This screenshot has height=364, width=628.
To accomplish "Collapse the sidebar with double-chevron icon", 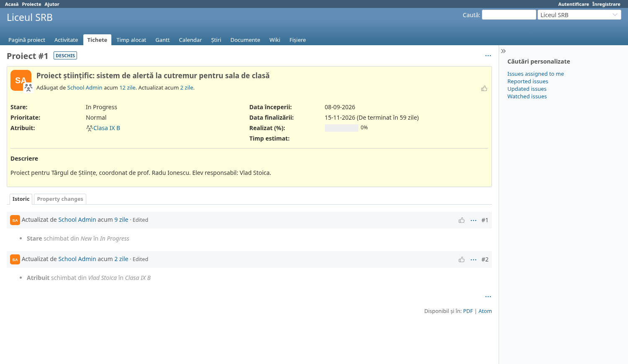I will [503, 51].
